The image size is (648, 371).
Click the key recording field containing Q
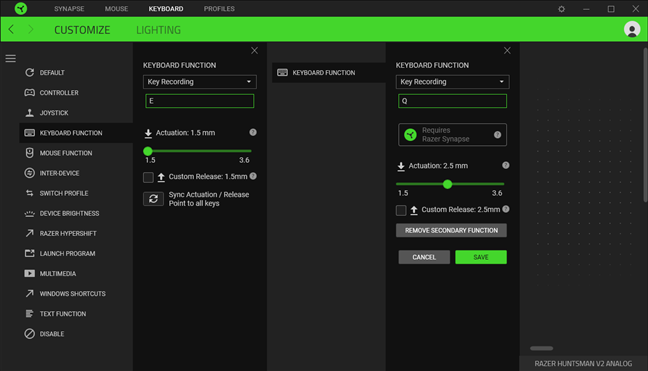pos(453,101)
